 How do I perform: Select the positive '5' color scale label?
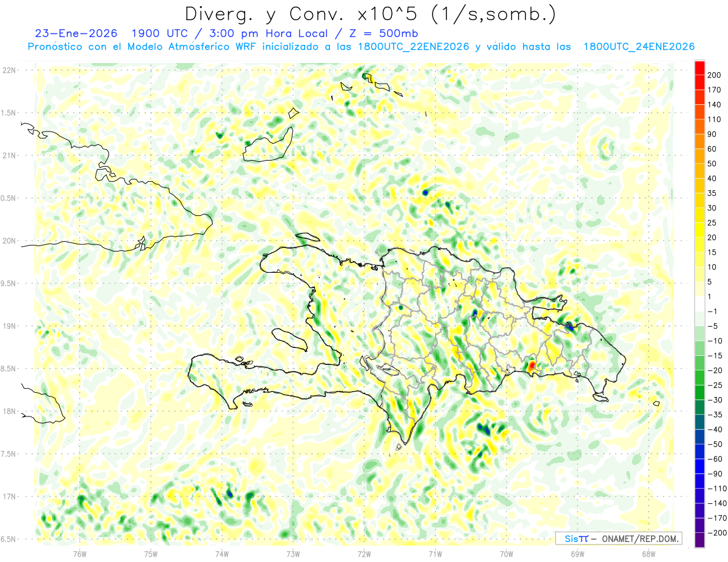[710, 282]
